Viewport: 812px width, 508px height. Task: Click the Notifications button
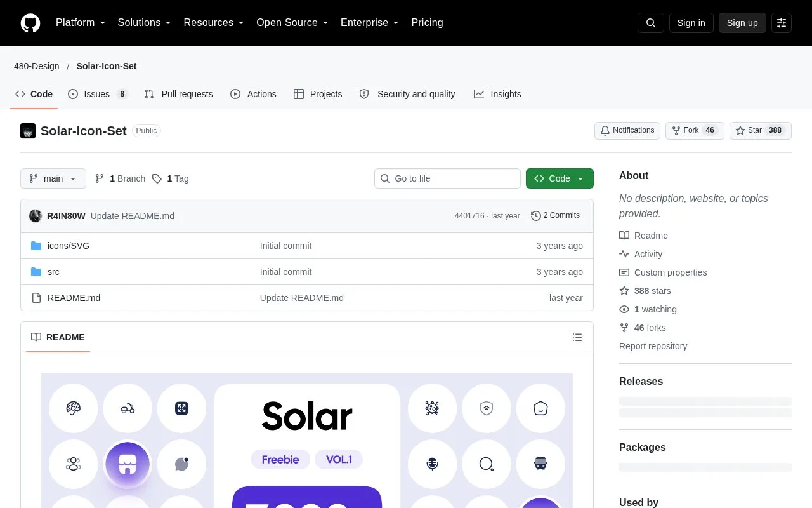(x=627, y=131)
